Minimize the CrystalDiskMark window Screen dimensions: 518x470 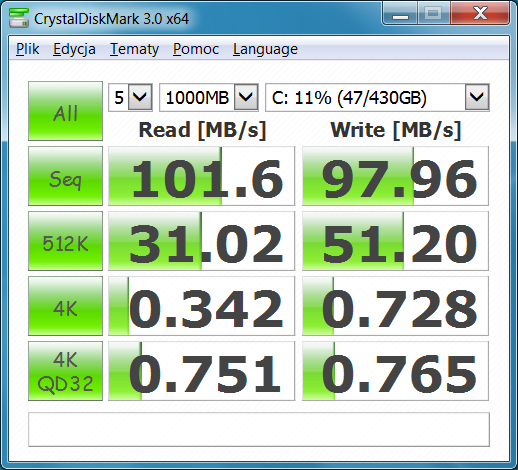(x=400, y=14)
